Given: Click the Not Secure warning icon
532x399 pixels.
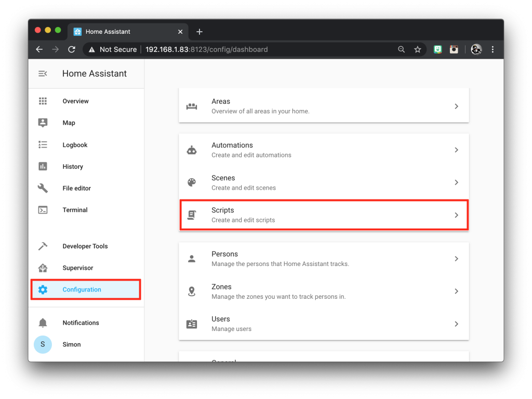Looking at the screenshot, I should (x=91, y=50).
